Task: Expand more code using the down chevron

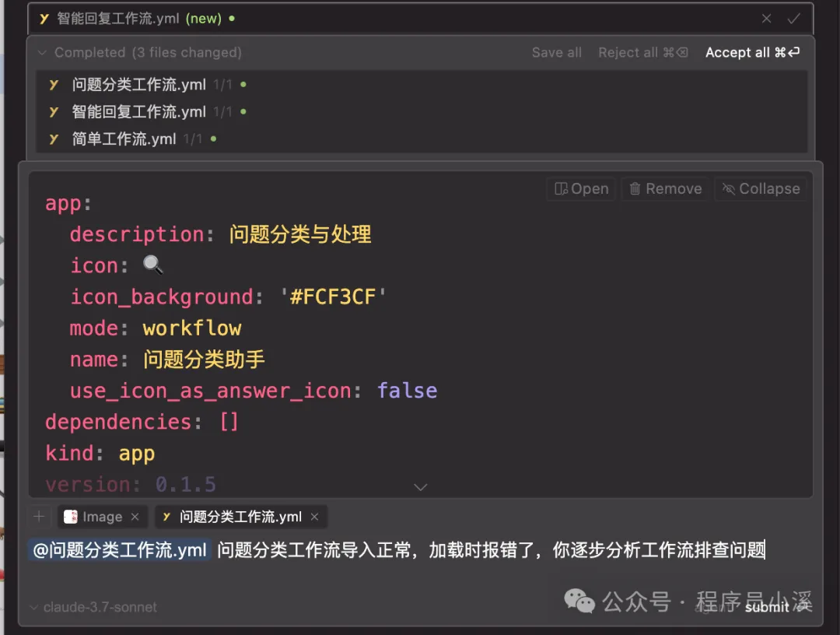Action: [x=421, y=487]
